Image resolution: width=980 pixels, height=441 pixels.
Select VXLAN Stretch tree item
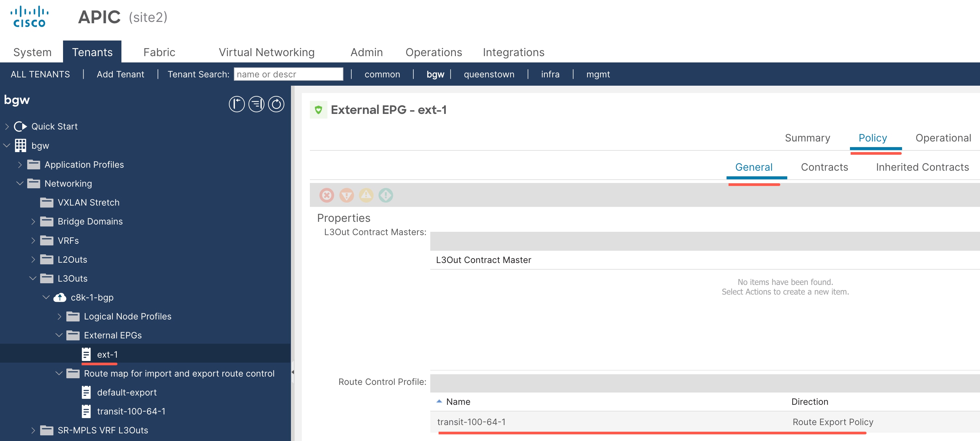click(88, 203)
